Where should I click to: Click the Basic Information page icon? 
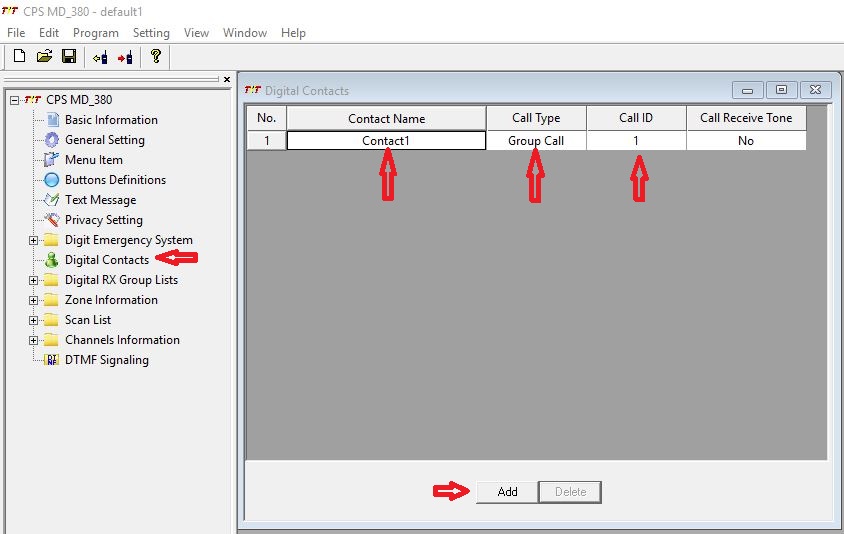[x=52, y=120]
